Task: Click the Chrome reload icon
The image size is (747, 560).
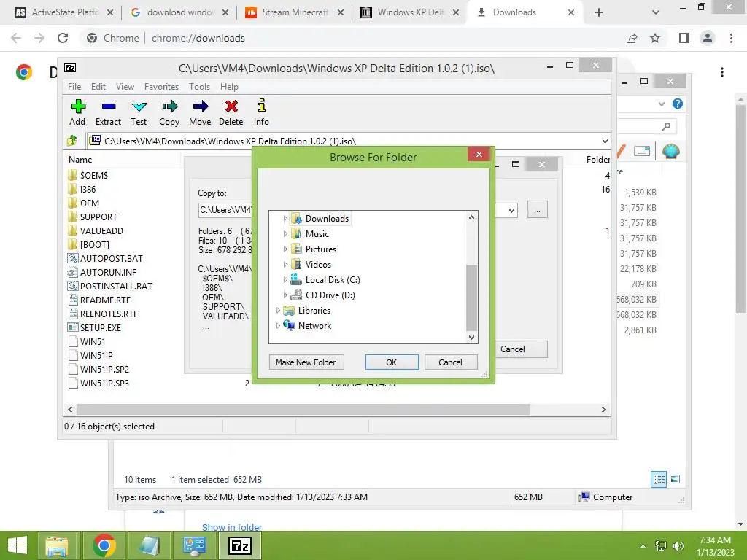Action: click(63, 38)
